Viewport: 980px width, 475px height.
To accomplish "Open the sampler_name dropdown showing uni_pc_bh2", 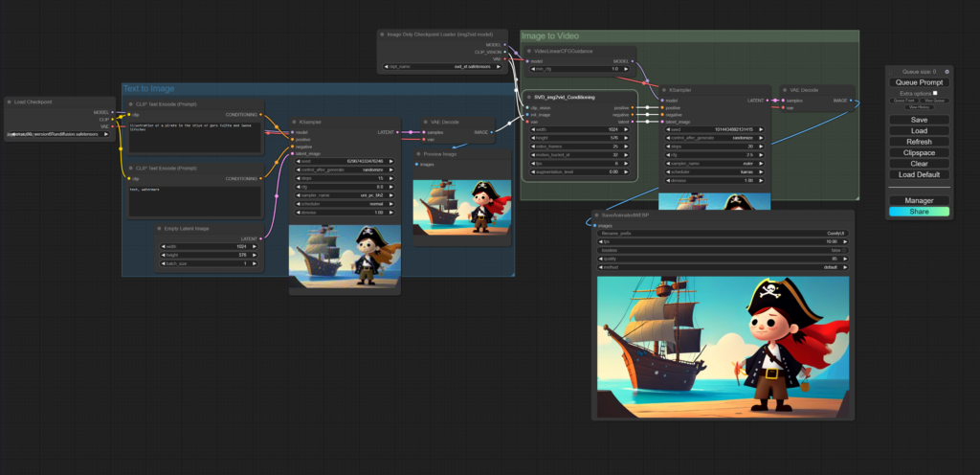I will pyautogui.click(x=344, y=194).
